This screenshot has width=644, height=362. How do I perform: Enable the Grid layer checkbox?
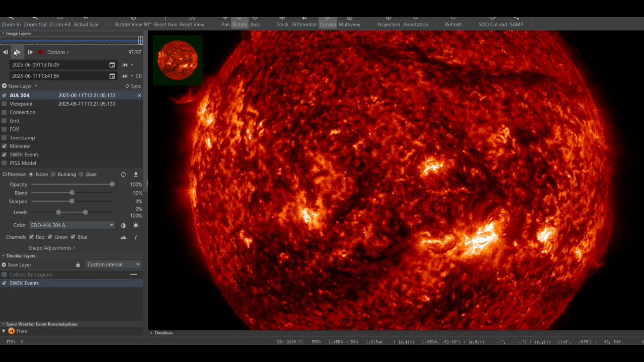tap(5, 121)
